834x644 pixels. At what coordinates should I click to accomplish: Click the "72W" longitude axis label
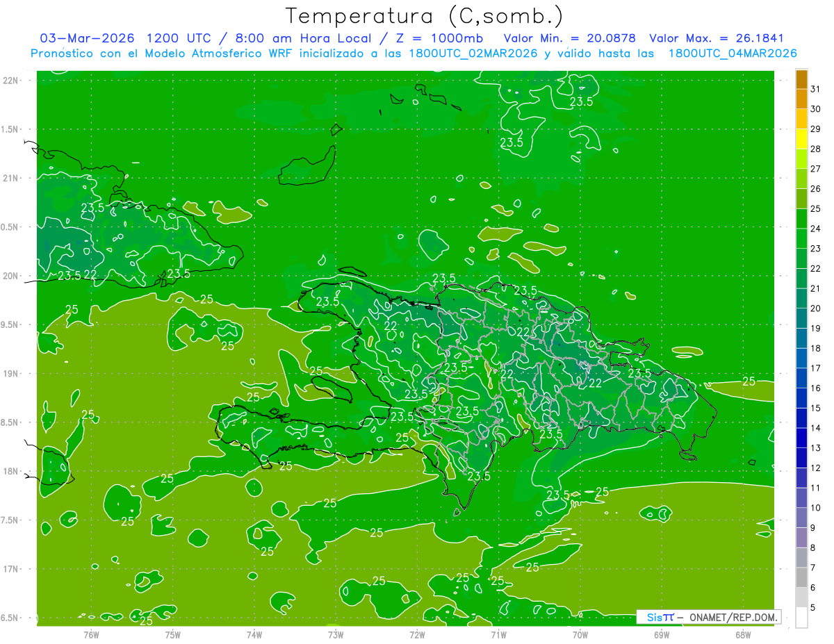[x=417, y=634]
